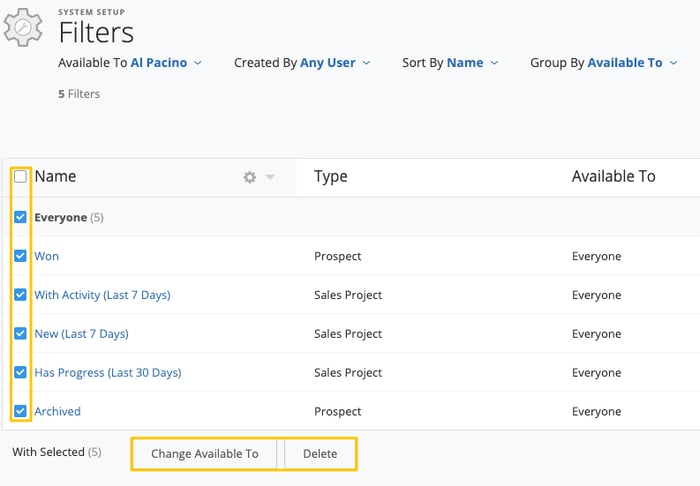Deselect the Archived filter checkbox
The width and height of the screenshot is (700, 486).
click(20, 411)
